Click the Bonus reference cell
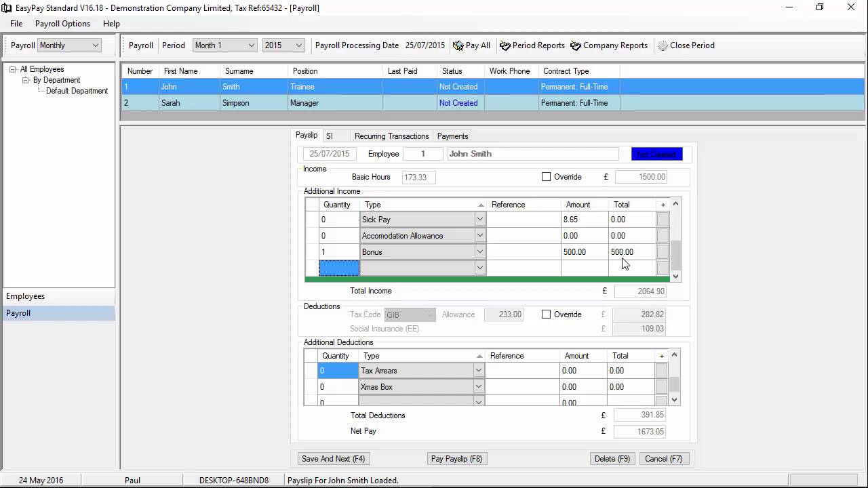 (524, 252)
